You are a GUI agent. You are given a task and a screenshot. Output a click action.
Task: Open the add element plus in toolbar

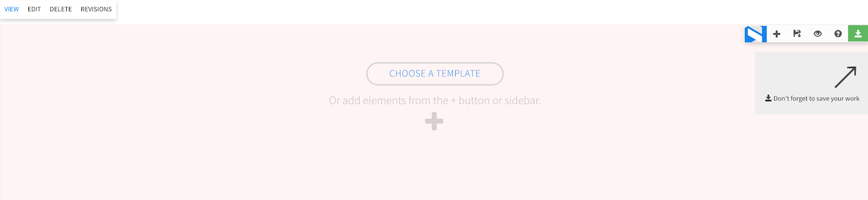776,34
